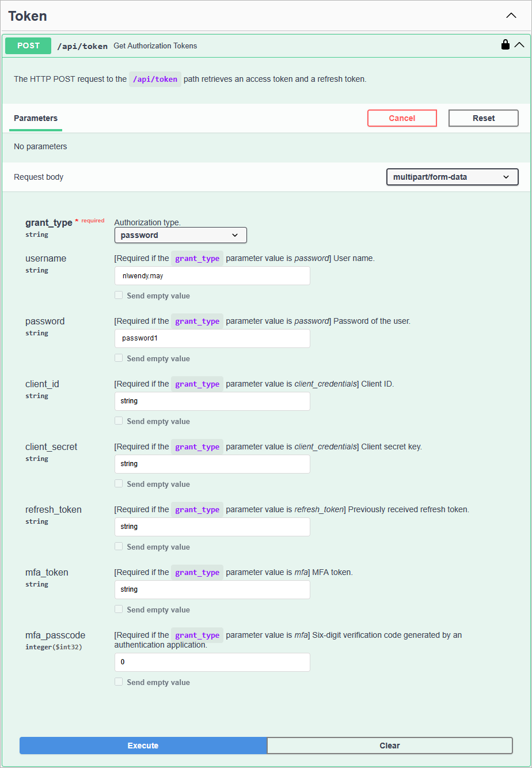Click the mfa_passcode input field
The height and width of the screenshot is (768, 532).
click(212, 662)
